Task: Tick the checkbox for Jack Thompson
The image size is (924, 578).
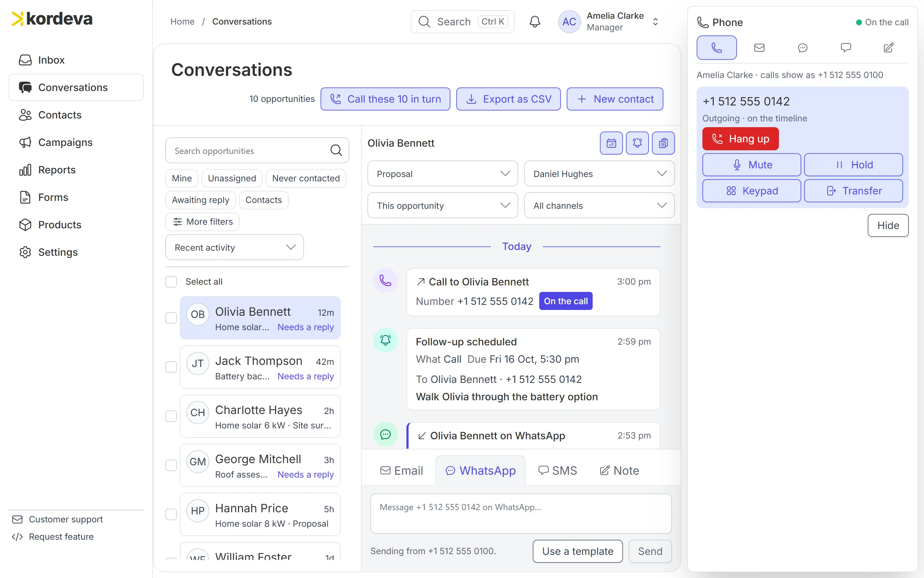Action: (x=171, y=367)
